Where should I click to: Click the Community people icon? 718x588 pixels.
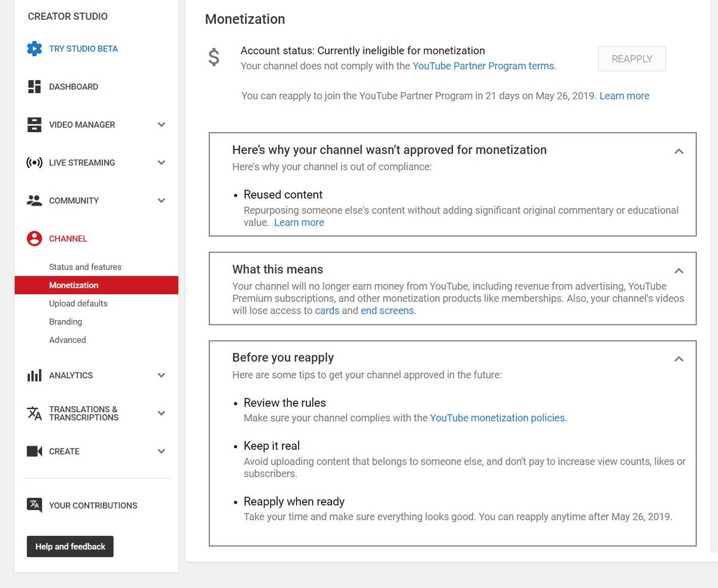[x=35, y=200]
